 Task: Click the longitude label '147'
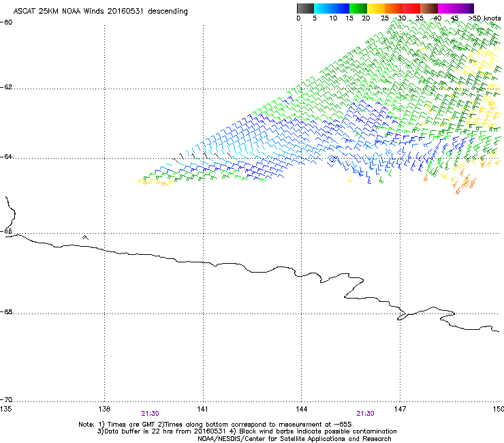pyautogui.click(x=400, y=409)
